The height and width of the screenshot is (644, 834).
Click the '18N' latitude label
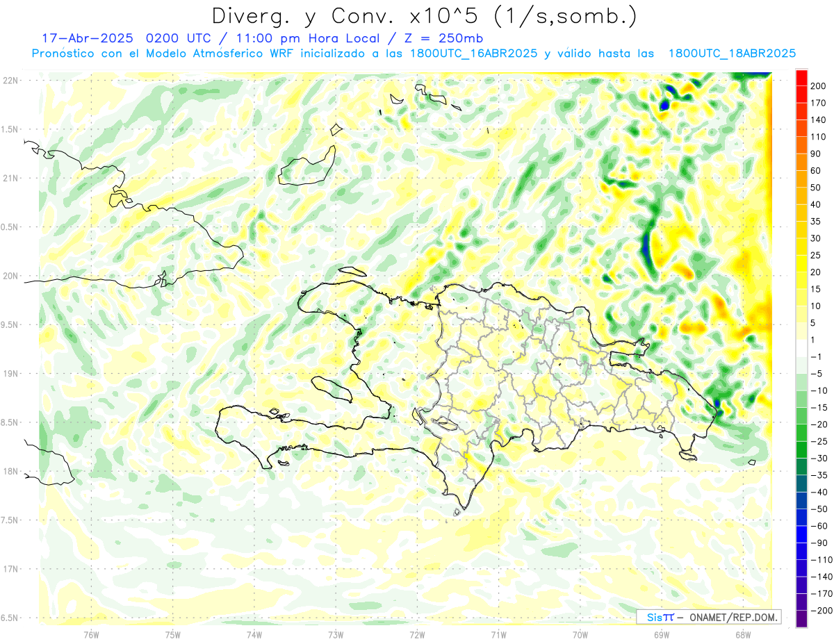coord(10,471)
